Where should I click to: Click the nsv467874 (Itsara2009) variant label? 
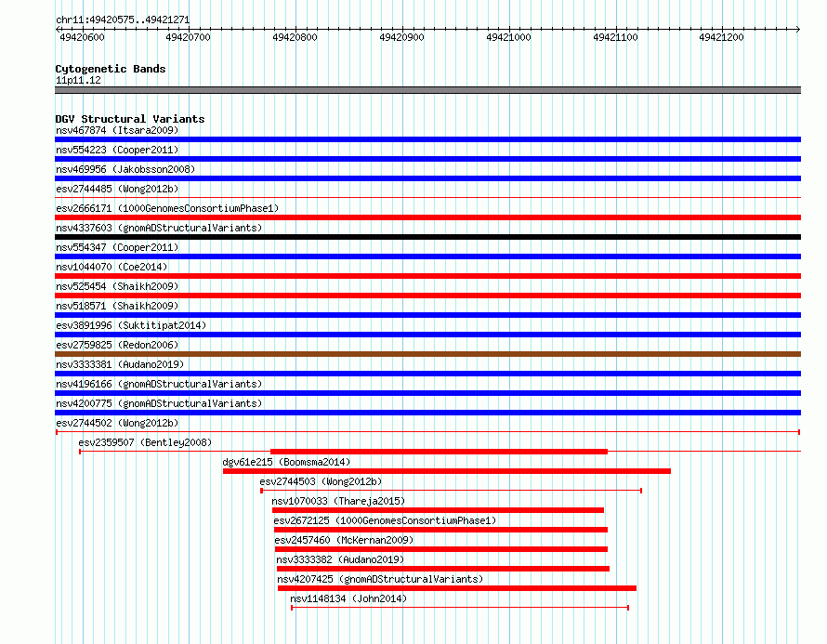[117, 130]
